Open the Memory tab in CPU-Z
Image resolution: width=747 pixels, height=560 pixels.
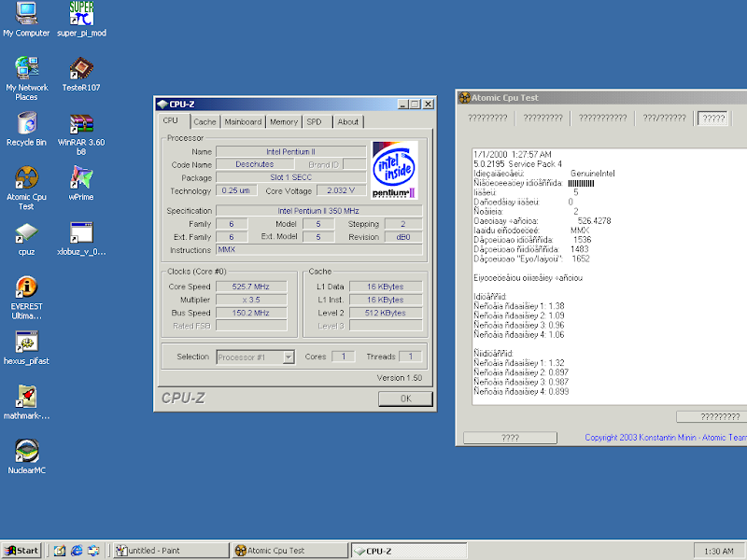tap(284, 121)
